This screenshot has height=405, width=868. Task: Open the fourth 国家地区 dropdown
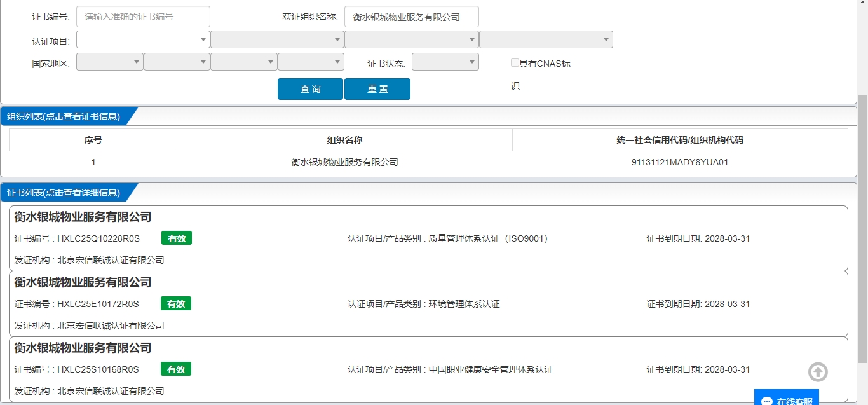(311, 62)
